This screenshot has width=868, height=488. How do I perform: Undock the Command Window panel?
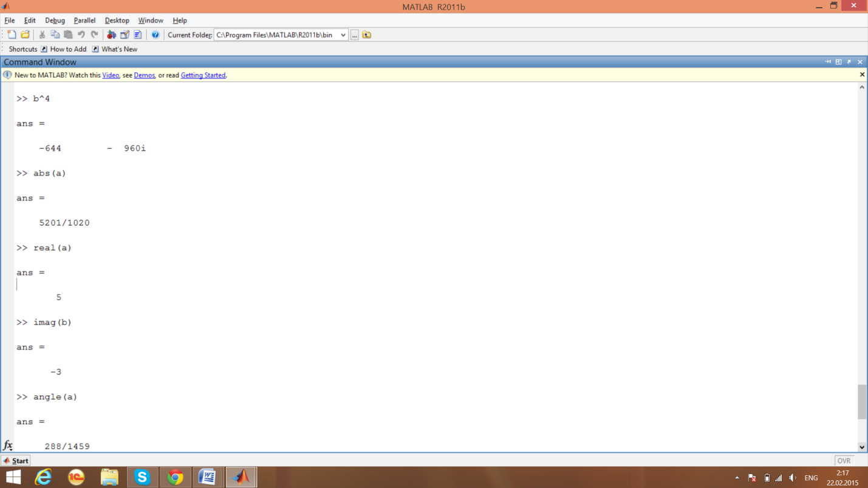849,62
